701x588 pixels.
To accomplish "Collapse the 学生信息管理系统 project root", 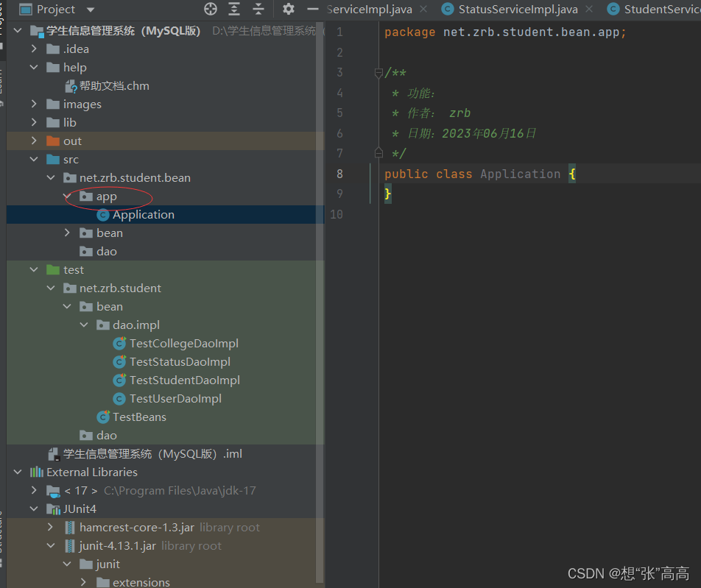I will click(18, 30).
